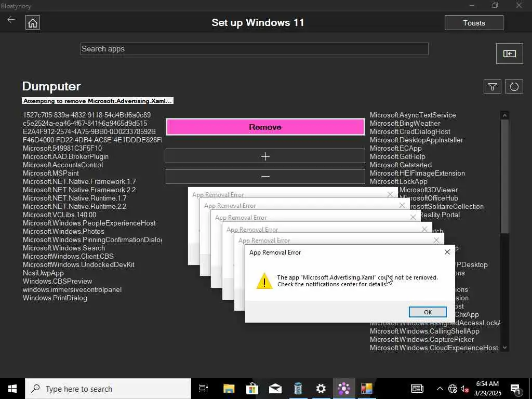Select Microsoft.MSPaint in the left list
This screenshot has width=532, height=399.
click(x=51, y=174)
